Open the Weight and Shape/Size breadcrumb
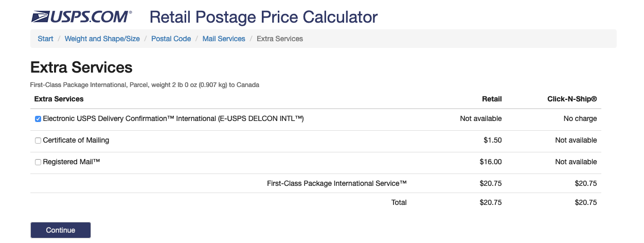The height and width of the screenshot is (243, 644). 102,39
